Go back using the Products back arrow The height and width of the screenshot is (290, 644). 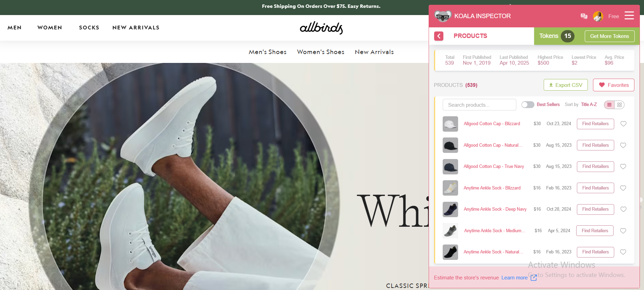(439, 36)
